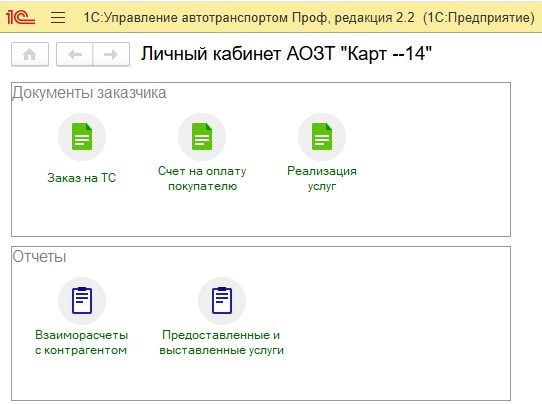Click Взаиморасчеты с контрагентом link
This screenshot has height=404, width=542.
point(82,342)
